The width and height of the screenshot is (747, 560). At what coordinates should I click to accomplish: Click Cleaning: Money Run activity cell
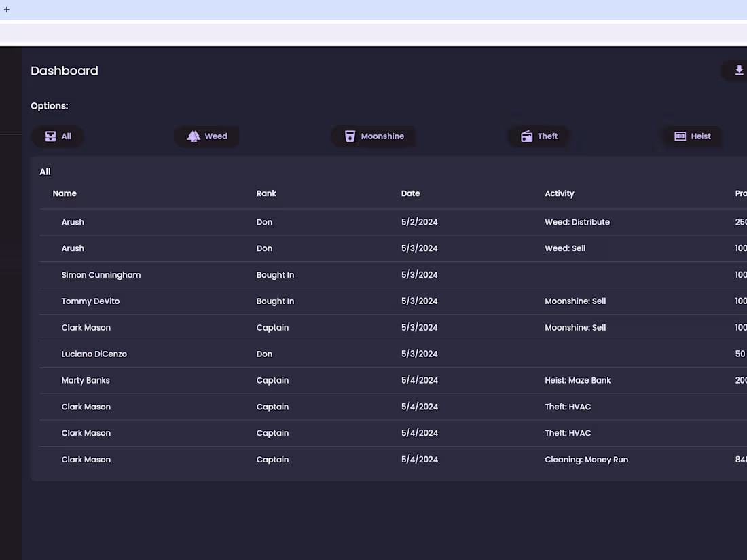tap(587, 460)
